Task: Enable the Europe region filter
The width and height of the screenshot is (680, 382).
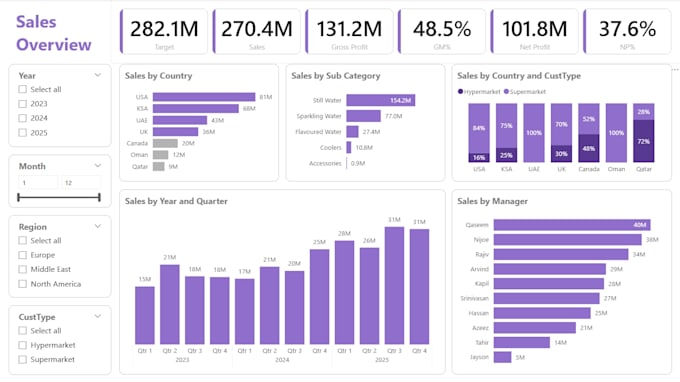Action: (x=23, y=255)
